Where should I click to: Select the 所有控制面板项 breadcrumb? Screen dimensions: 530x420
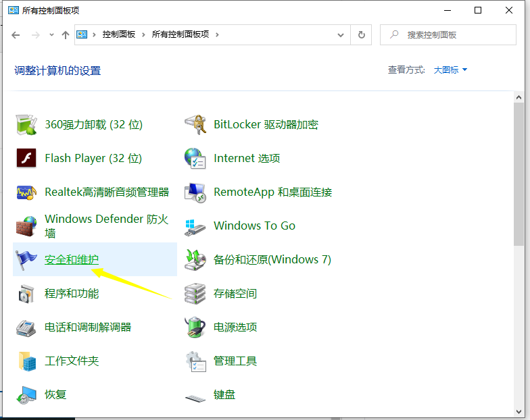click(180, 34)
